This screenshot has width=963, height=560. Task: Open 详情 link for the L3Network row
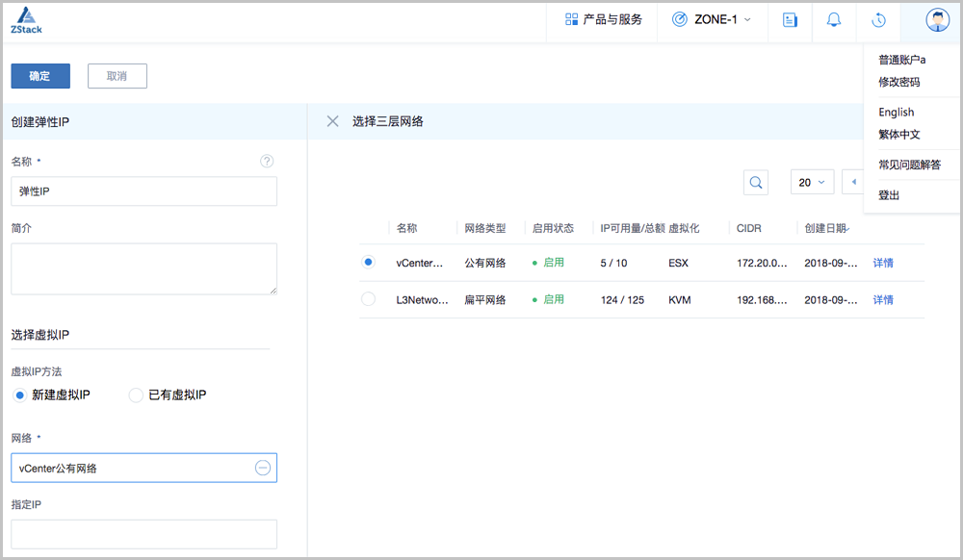click(883, 299)
